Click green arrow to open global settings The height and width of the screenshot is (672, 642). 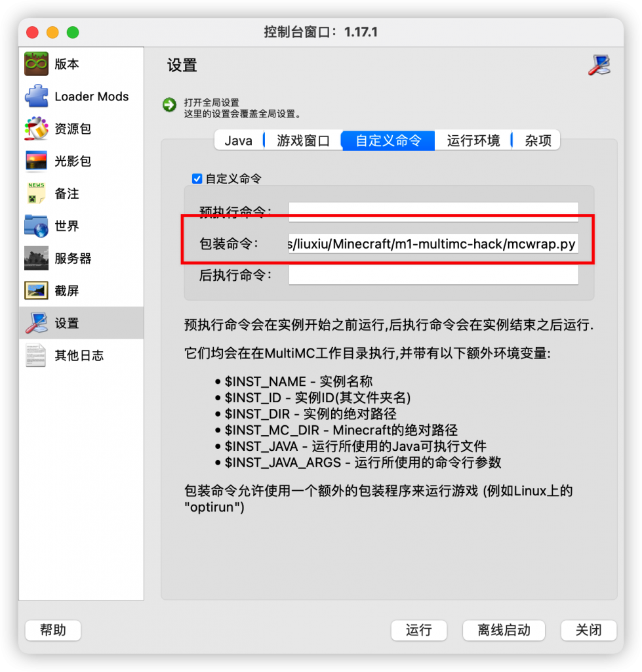click(170, 104)
